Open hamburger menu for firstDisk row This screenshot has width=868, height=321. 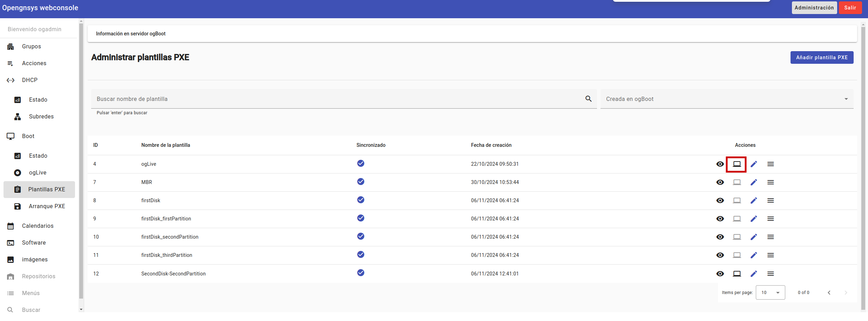click(x=770, y=200)
